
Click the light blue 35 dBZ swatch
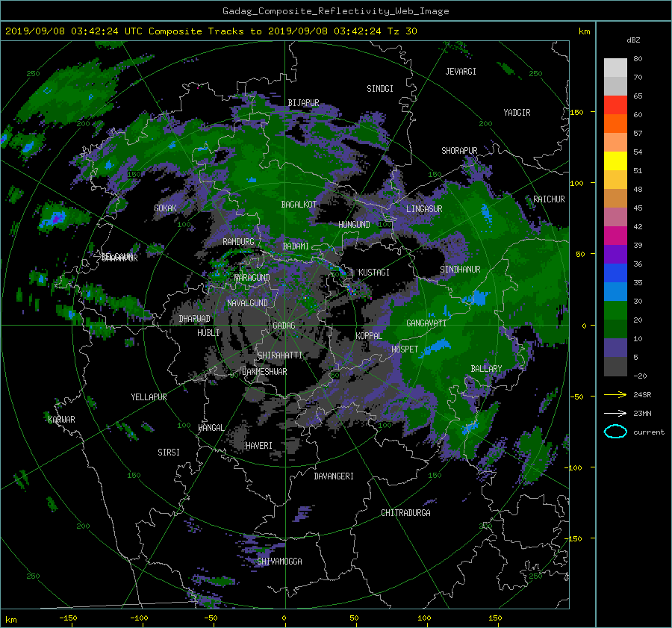(615, 291)
